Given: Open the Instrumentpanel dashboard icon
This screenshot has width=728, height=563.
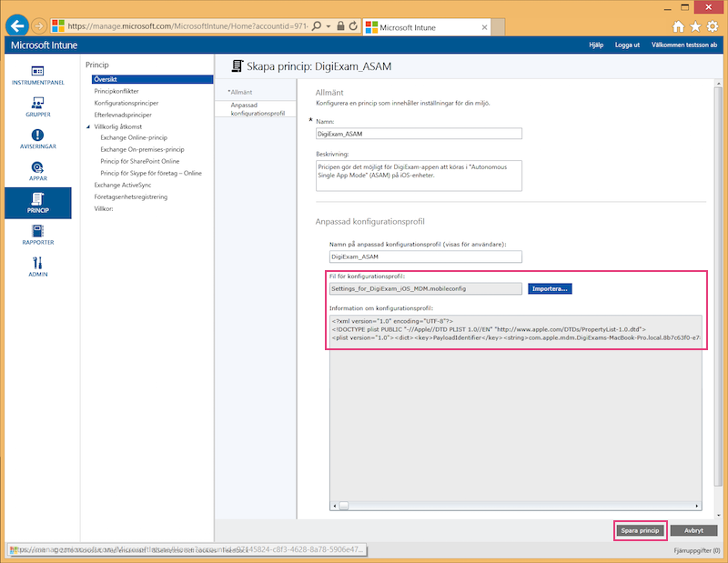Looking at the screenshot, I should point(37,75).
